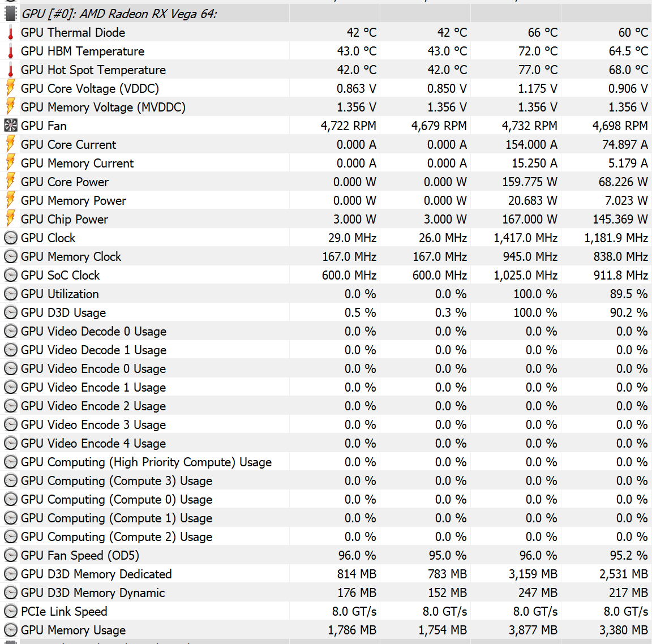Select the GPU Fan row label
Screen dimensions: 652x644
tap(44, 126)
